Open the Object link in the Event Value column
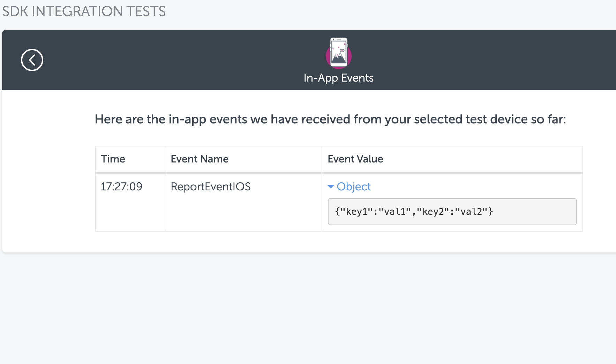 [353, 187]
